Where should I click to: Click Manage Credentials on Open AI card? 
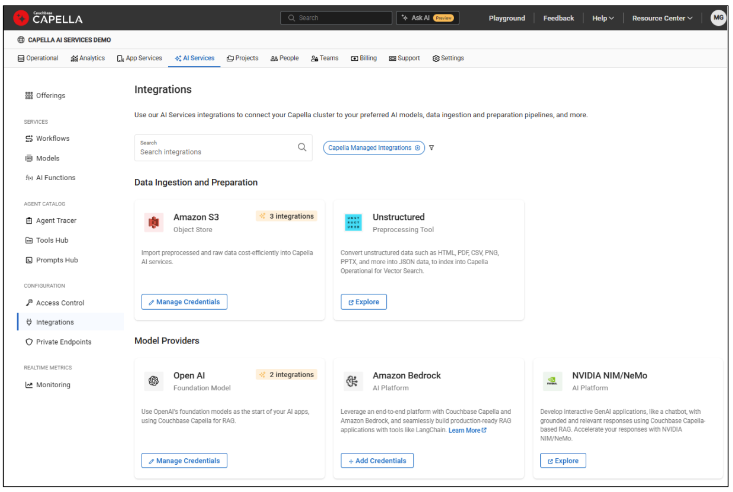pyautogui.click(x=184, y=461)
